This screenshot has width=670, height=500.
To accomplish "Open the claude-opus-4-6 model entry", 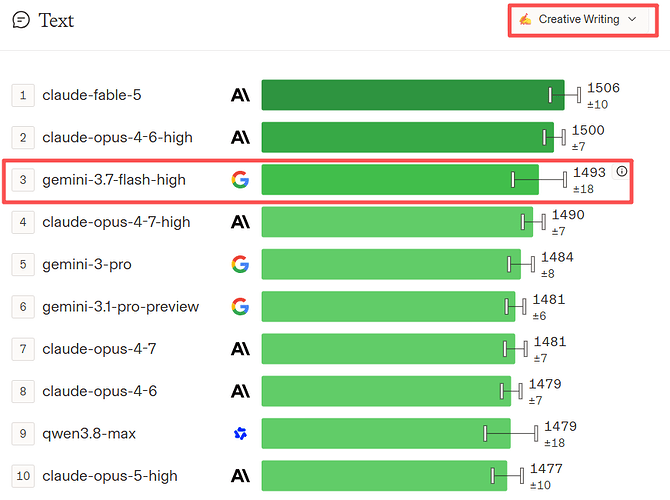I will click(x=100, y=391).
